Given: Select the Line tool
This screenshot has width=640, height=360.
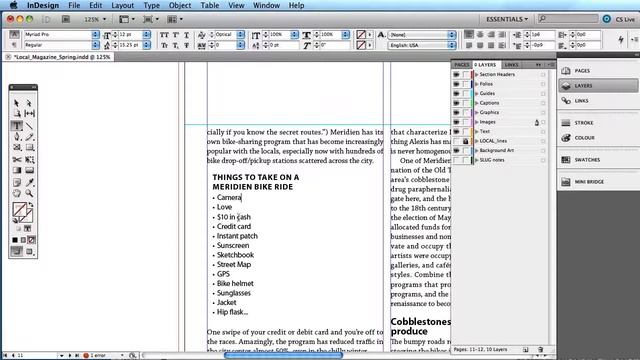Looking at the screenshot, I should (x=29, y=125).
